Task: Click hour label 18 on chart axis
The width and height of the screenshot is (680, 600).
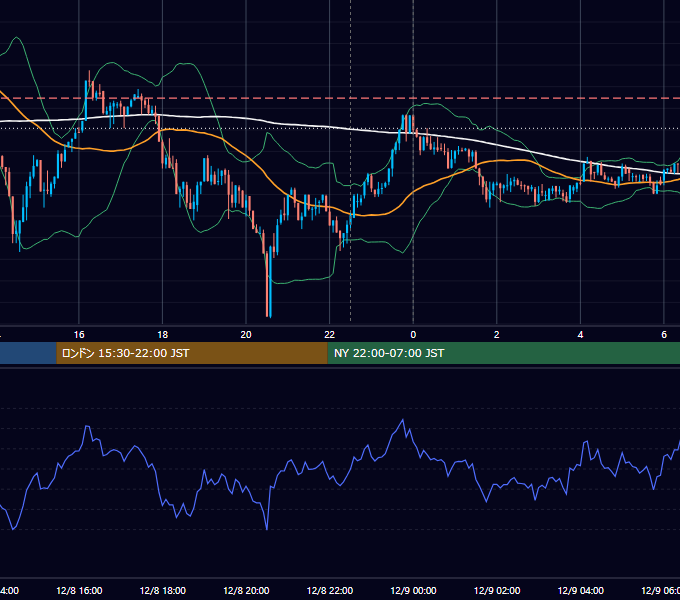Action: pos(163,335)
